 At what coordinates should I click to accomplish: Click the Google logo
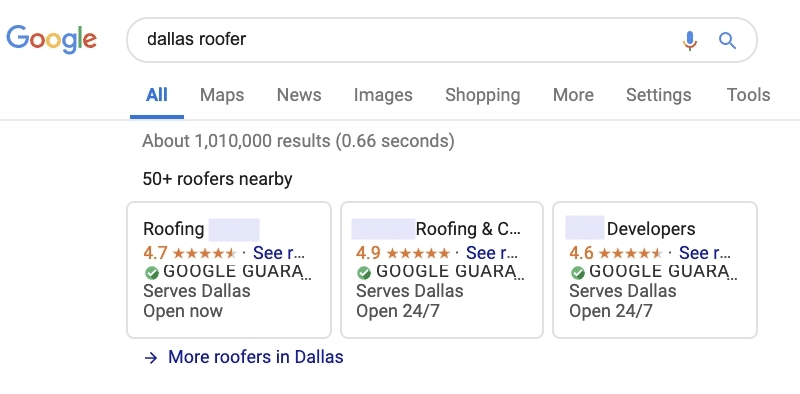(52, 39)
